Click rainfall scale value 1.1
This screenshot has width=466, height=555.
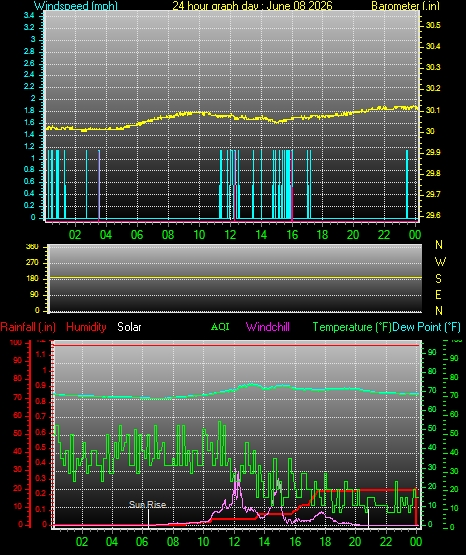tap(41, 354)
